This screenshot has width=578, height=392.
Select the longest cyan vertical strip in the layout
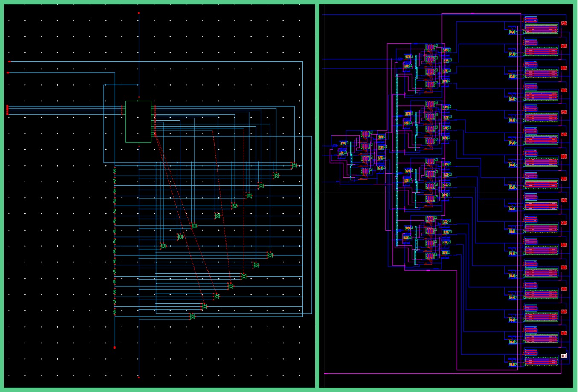tap(397, 160)
